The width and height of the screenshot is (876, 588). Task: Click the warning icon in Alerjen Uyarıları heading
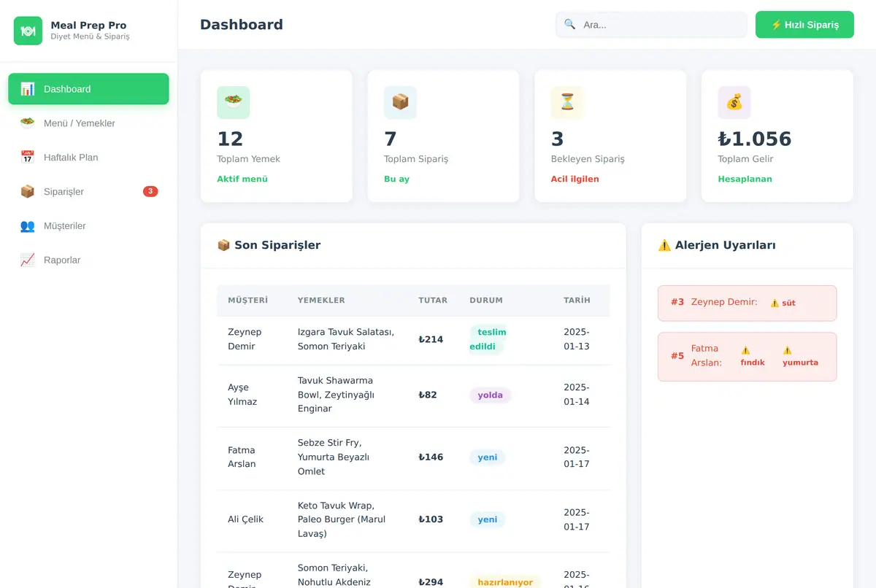[664, 246]
